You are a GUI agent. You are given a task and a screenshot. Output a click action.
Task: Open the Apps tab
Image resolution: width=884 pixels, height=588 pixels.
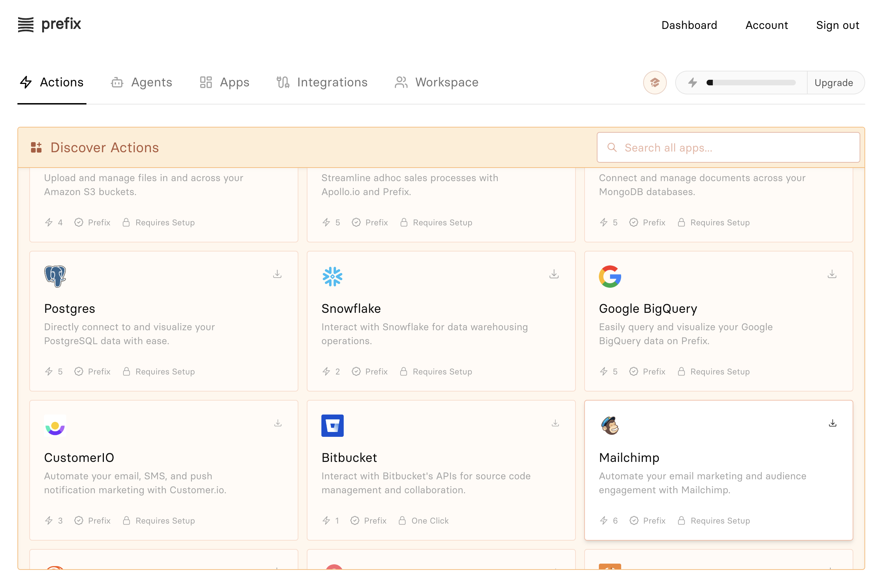(224, 83)
